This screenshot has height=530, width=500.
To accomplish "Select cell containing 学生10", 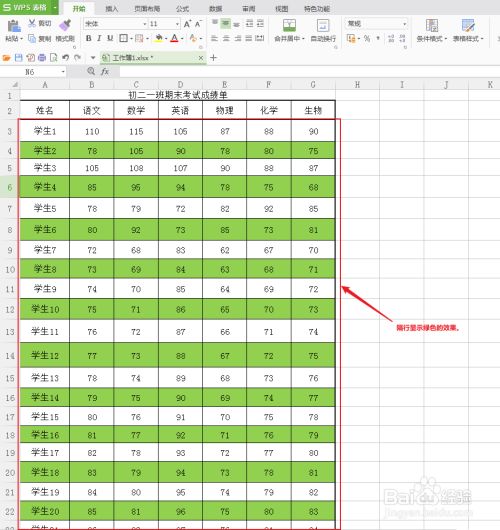I will pyautogui.click(x=45, y=309).
